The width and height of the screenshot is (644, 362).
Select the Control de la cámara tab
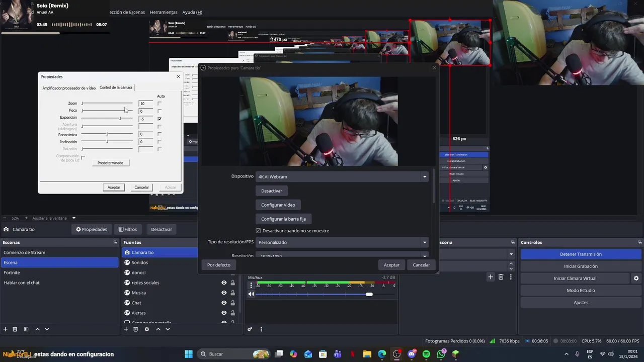point(116,87)
